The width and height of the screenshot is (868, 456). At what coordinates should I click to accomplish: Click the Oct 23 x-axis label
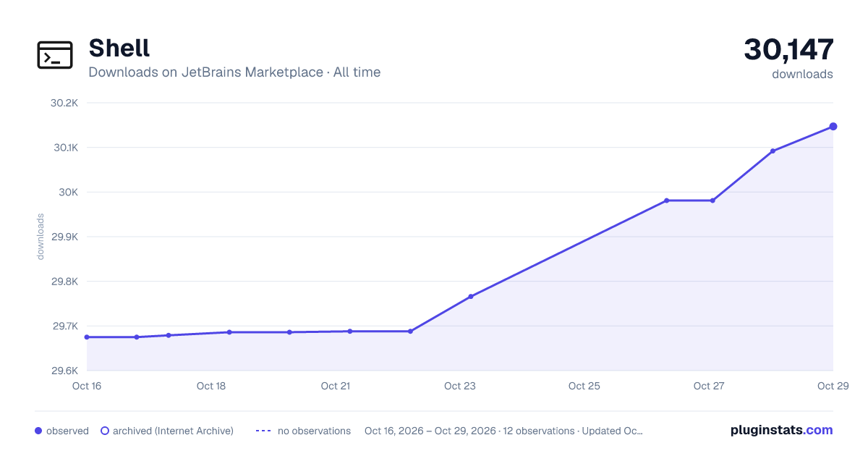[x=460, y=386]
